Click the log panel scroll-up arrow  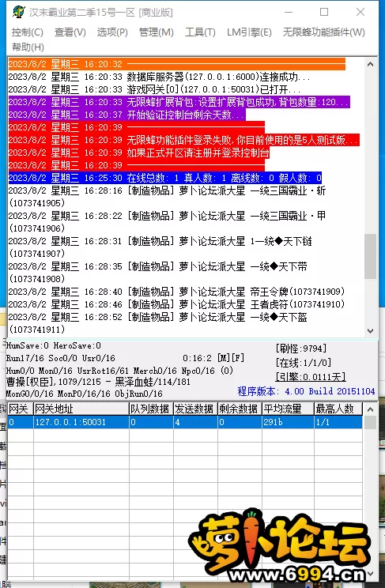click(x=370, y=65)
